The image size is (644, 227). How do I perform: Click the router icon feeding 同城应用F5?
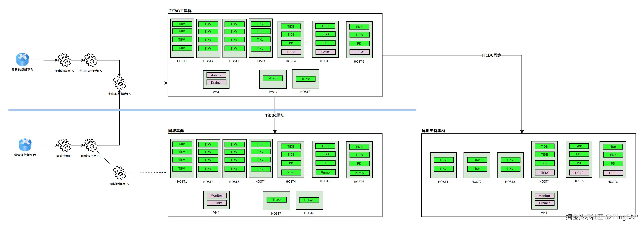coord(25,145)
